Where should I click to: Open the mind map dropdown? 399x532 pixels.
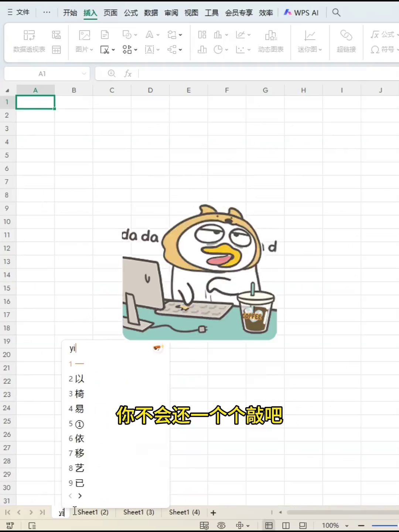pyautogui.click(x=175, y=50)
